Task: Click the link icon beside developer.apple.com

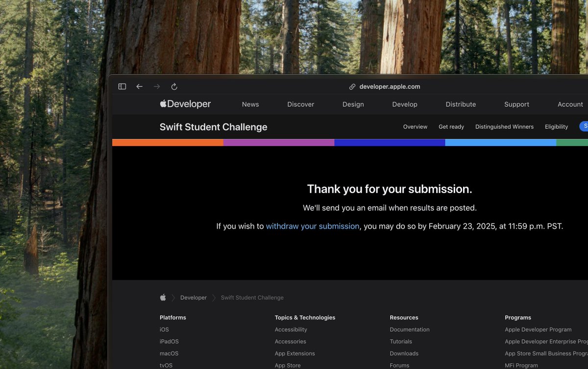Action: 352,87
